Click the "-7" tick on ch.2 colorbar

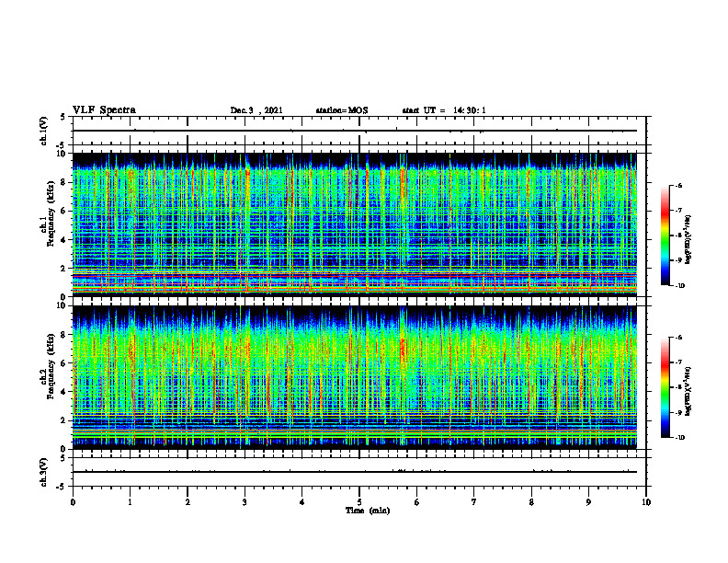678,362
